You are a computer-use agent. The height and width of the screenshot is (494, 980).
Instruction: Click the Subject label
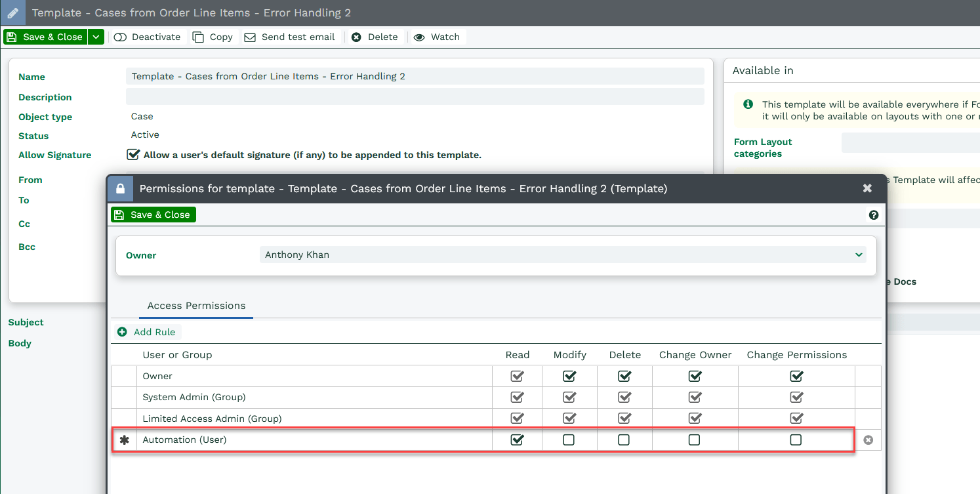(26, 322)
